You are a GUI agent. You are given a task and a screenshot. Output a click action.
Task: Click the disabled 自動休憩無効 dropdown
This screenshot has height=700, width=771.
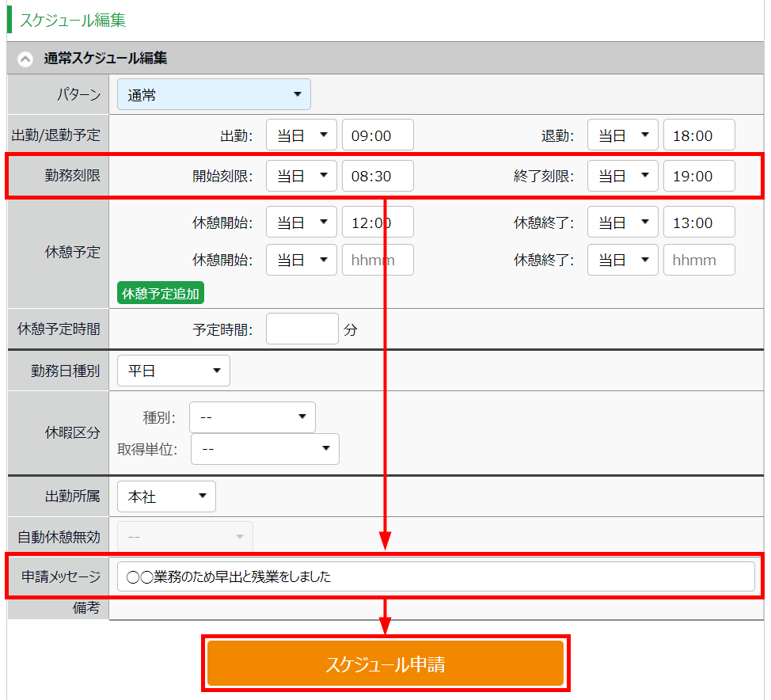click(x=185, y=536)
